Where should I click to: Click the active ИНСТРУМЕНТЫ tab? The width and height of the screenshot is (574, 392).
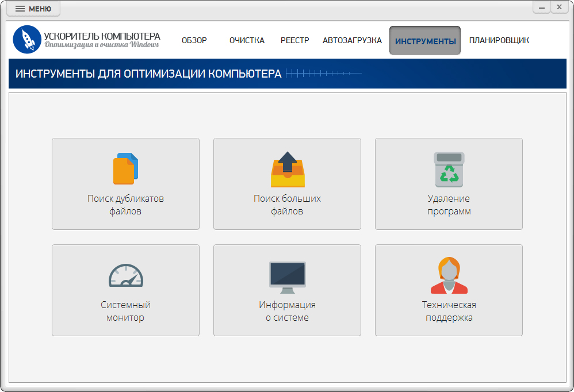point(425,41)
